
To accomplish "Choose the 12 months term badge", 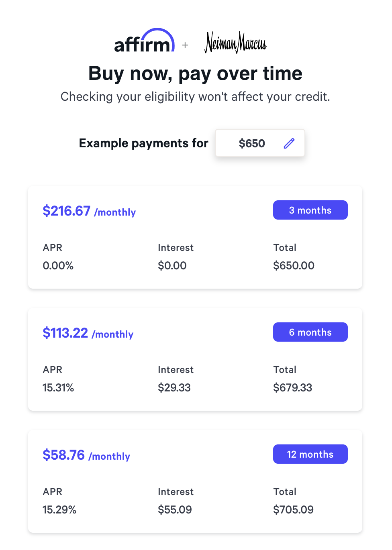I will 310,454.
